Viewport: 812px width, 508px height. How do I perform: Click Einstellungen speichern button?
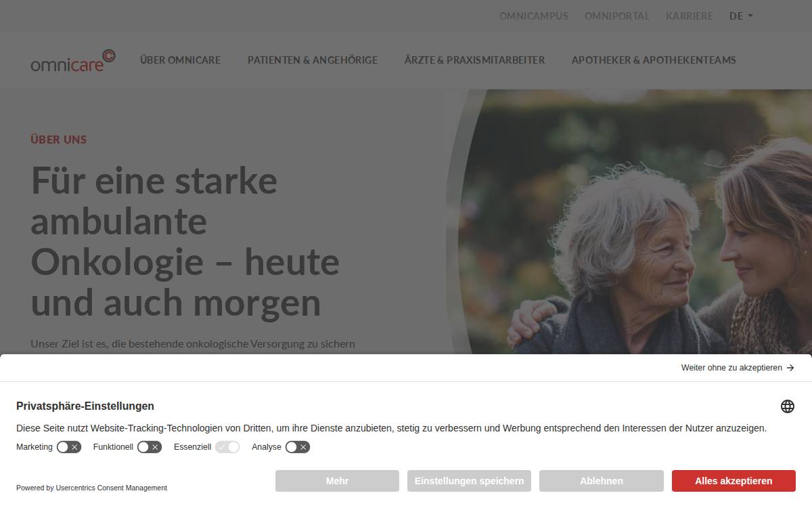click(x=469, y=481)
